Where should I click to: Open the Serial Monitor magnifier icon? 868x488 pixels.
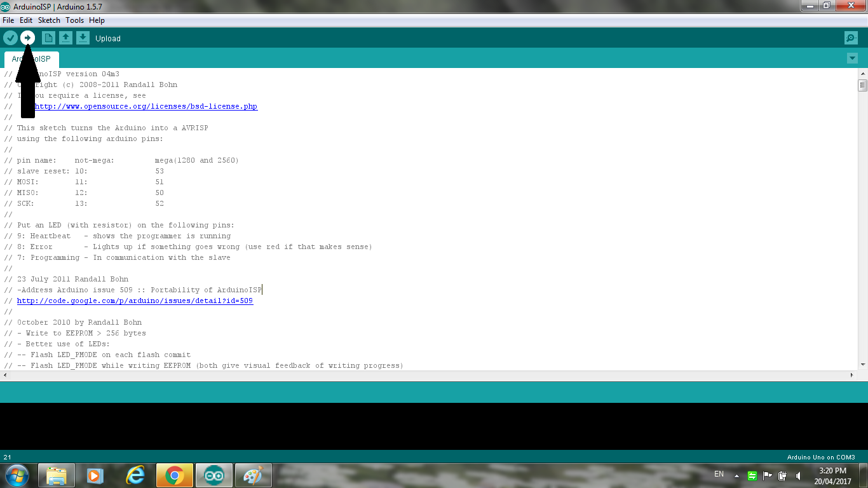coord(851,38)
